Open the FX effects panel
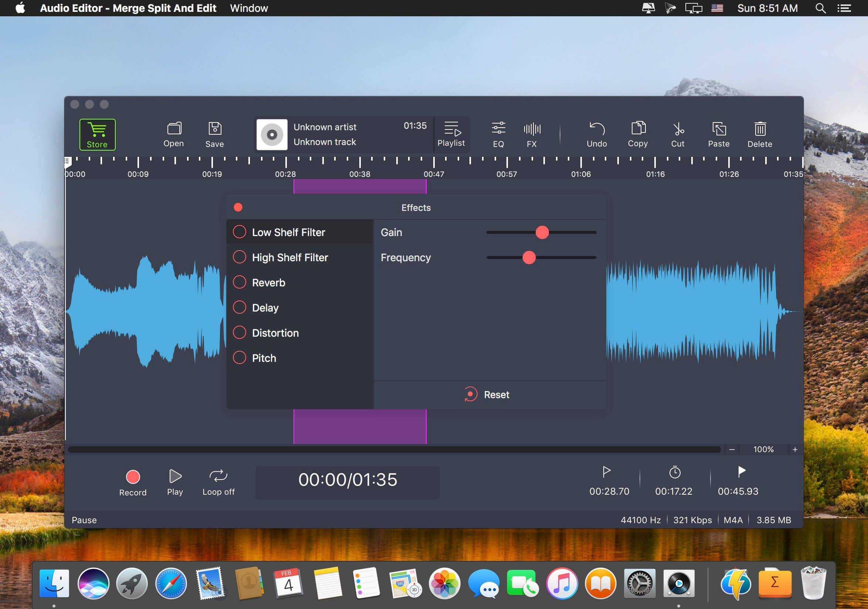 (532, 134)
